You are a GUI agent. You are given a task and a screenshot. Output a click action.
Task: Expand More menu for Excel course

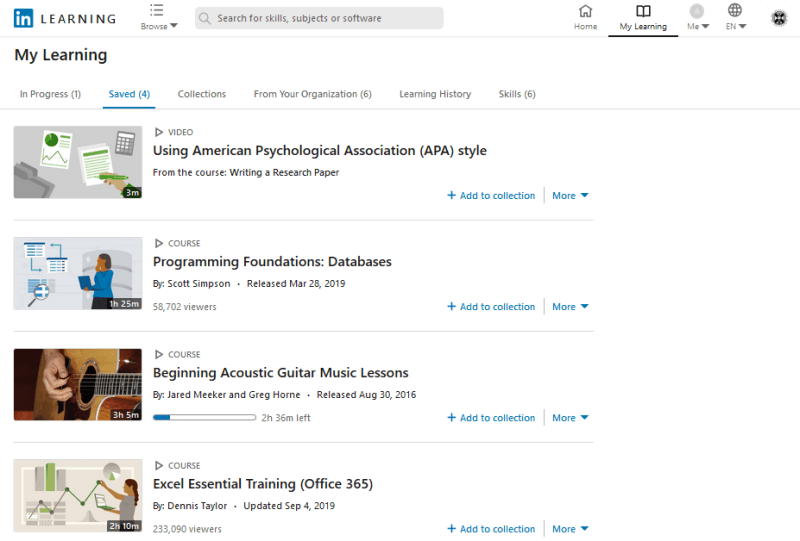pyautogui.click(x=570, y=529)
